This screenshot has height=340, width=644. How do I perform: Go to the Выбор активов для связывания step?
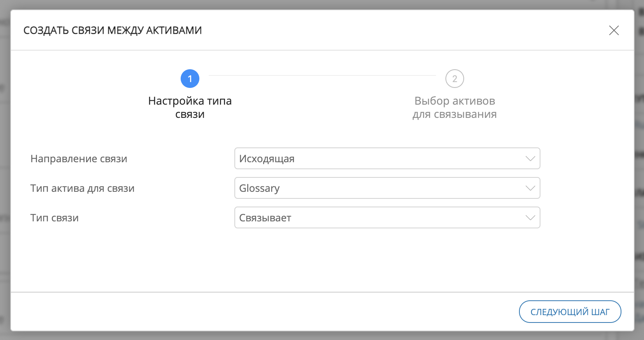pos(454,107)
